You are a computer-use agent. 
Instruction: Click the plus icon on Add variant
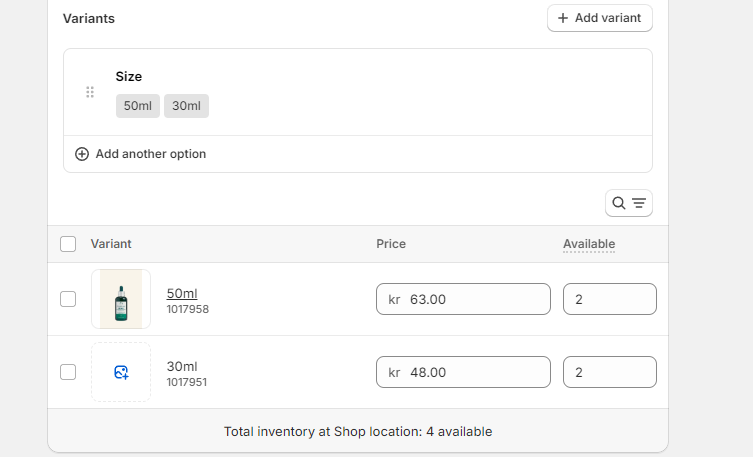[x=563, y=18]
